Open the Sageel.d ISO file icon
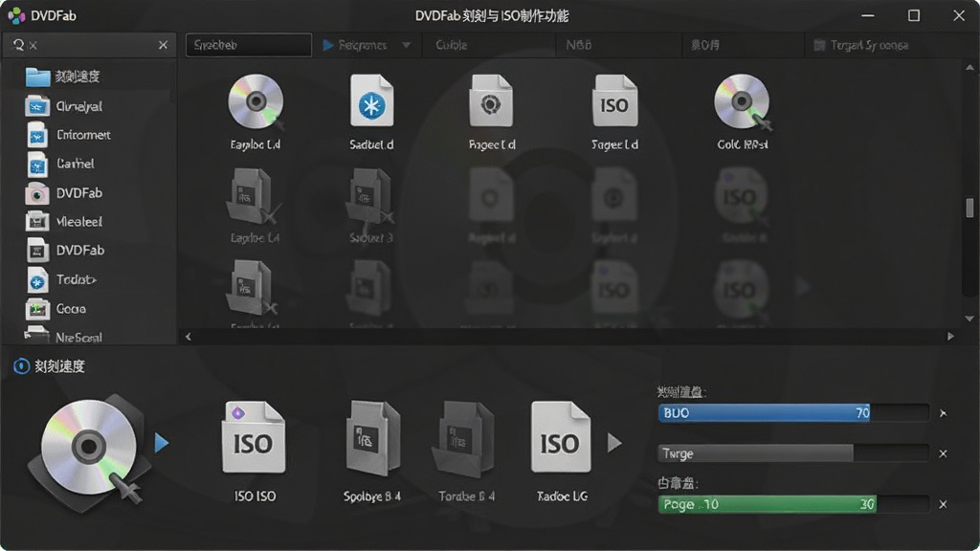 click(x=614, y=101)
